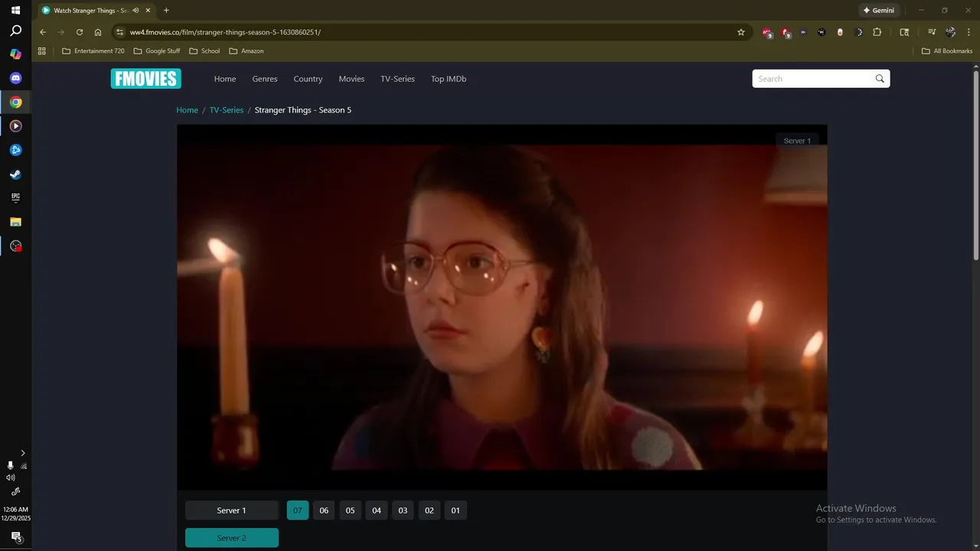Switch to Server 2

232,538
